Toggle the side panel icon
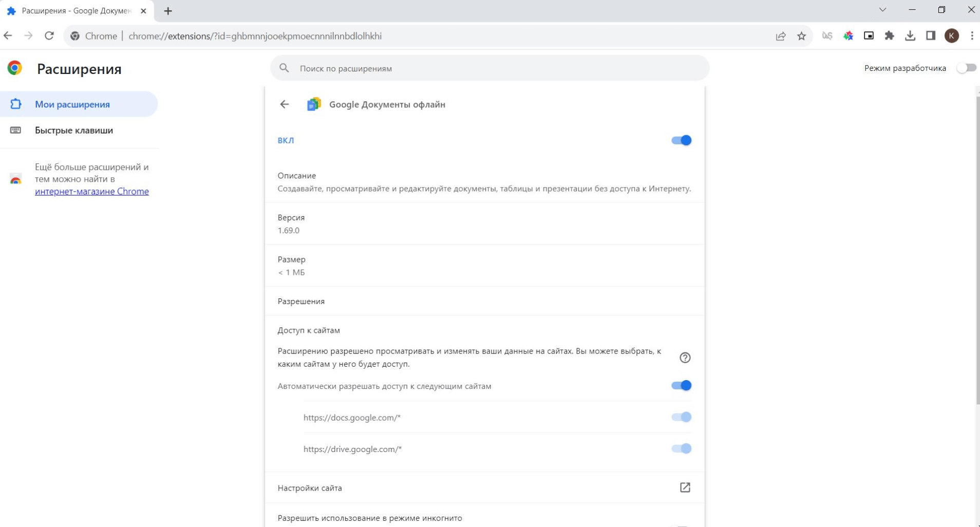This screenshot has width=980, height=527. tap(930, 36)
